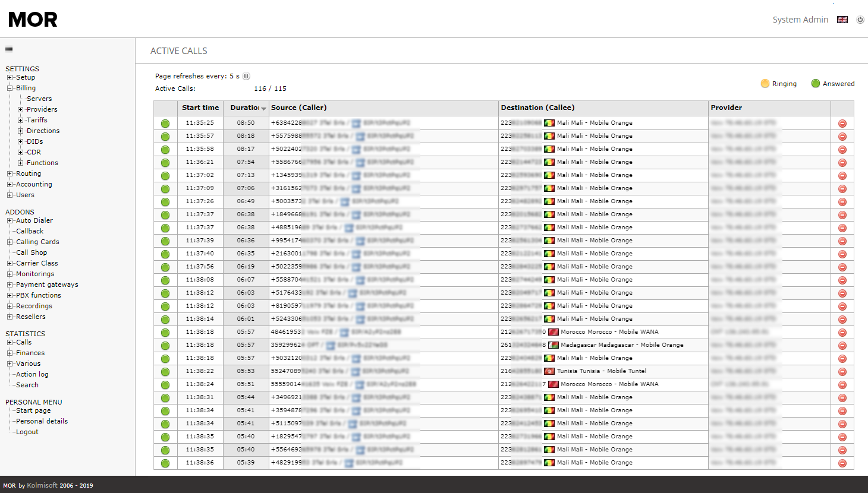
Task: Click the Logout link
Action: tap(27, 432)
